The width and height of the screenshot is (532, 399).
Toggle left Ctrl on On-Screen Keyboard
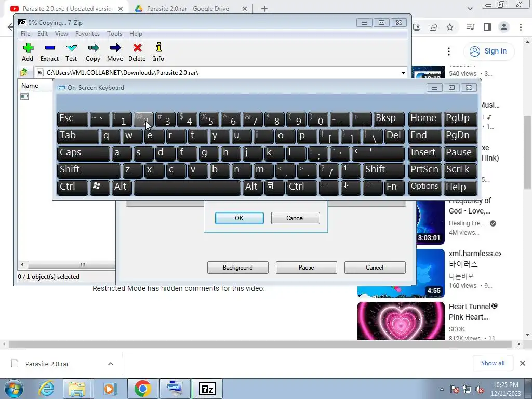click(73, 187)
